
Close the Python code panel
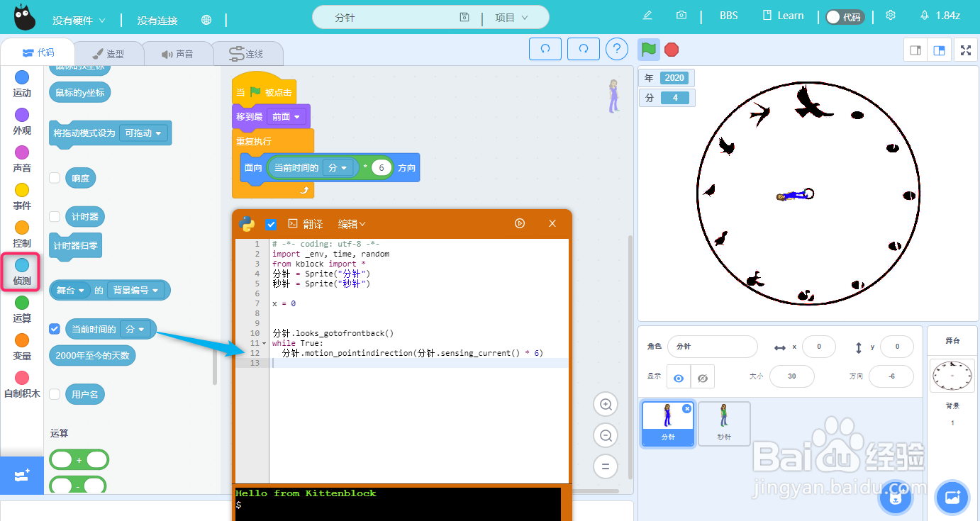pos(552,223)
